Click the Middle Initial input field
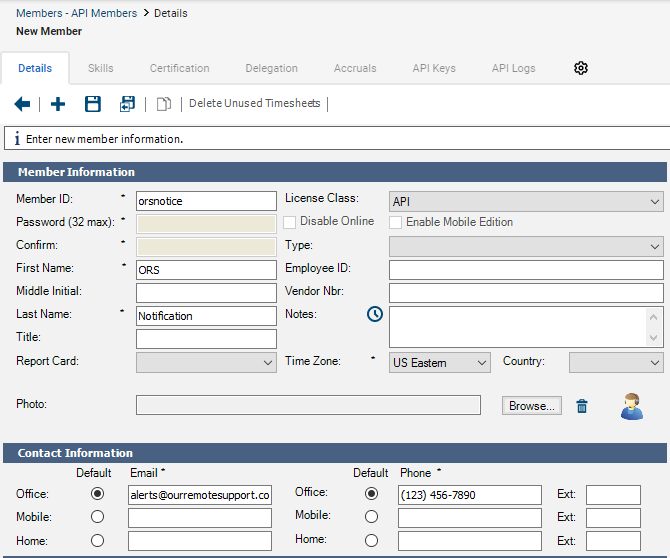 [206, 293]
